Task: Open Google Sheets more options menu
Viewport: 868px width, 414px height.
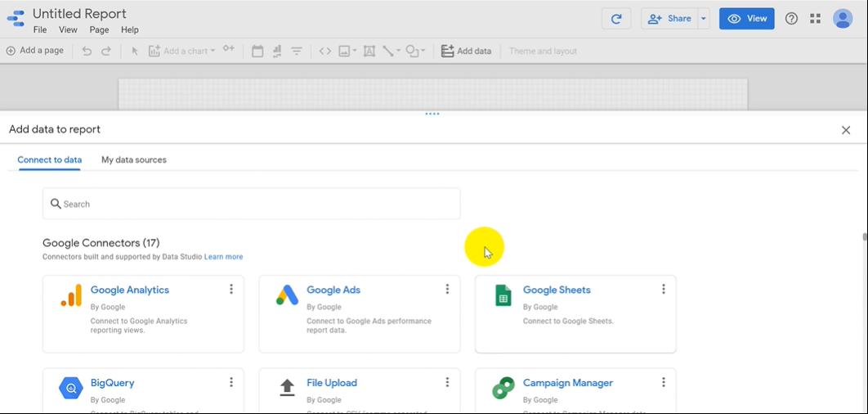Action: pos(663,289)
